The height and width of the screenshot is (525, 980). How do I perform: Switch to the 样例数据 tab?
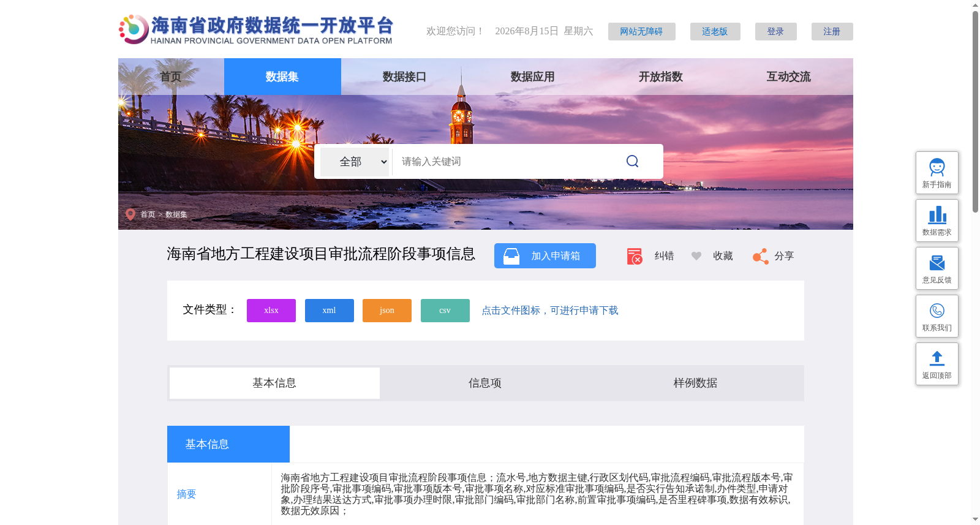[x=696, y=383]
